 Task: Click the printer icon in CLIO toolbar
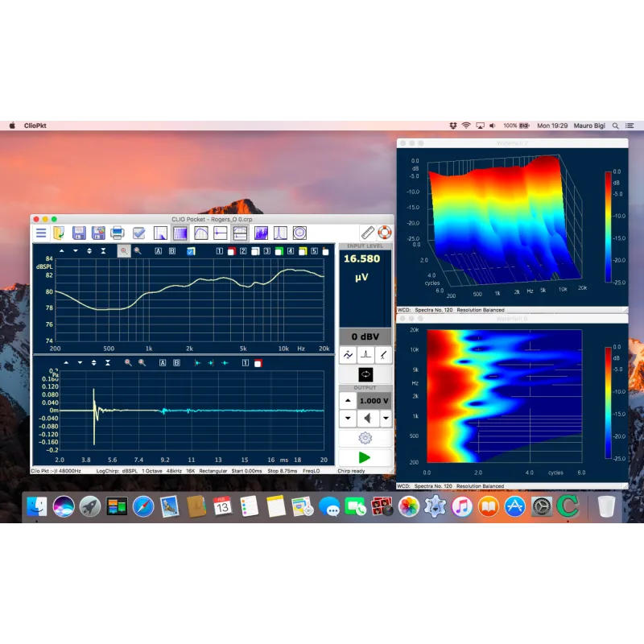tap(118, 233)
